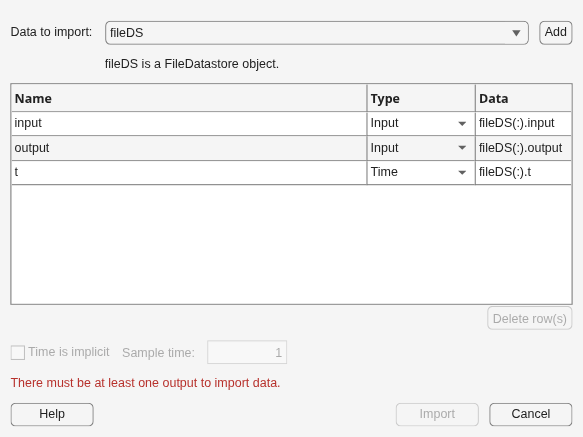
Task: Open Help for the import dialog
Action: [x=52, y=414]
